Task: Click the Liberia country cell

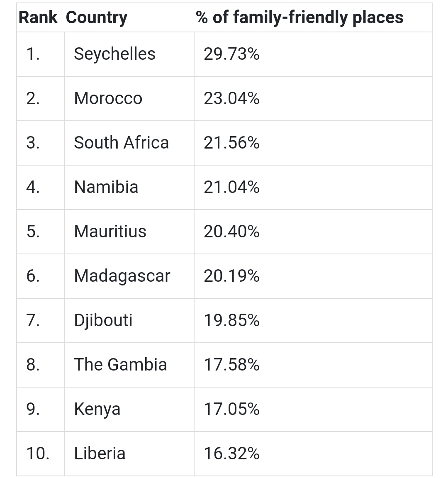Action: click(x=100, y=454)
